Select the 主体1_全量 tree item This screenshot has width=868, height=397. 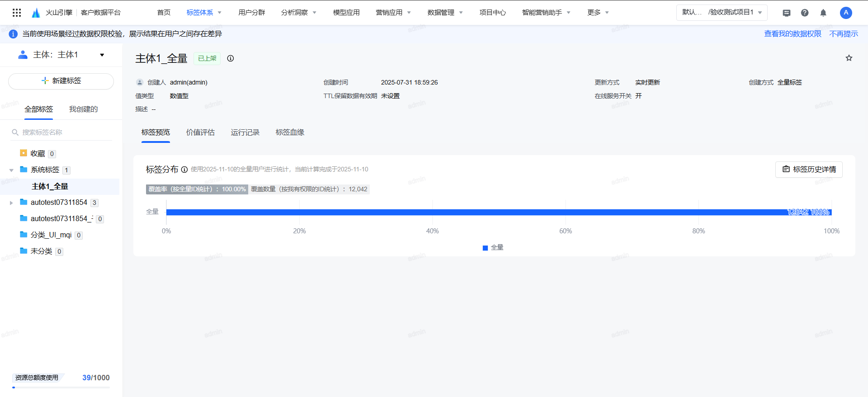pyautogui.click(x=60, y=187)
